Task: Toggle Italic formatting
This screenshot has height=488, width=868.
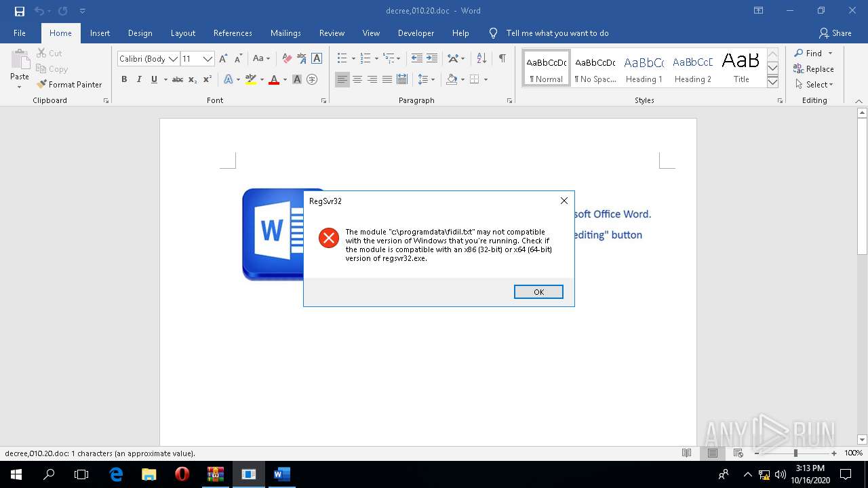Action: [x=139, y=79]
